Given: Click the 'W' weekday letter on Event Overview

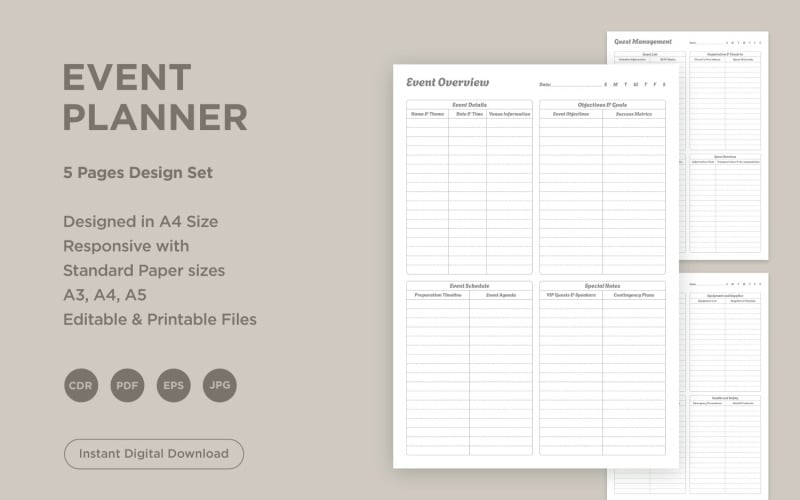Looking at the screenshot, I should [636, 85].
